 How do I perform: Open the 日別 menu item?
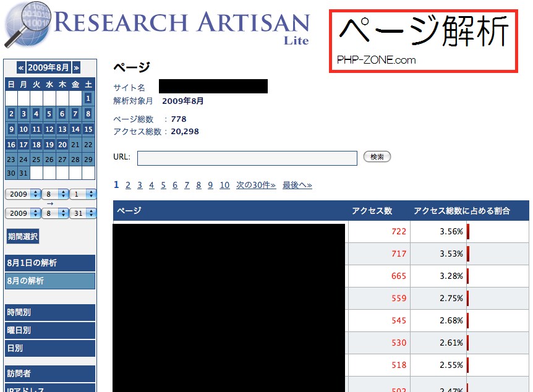tap(50, 349)
